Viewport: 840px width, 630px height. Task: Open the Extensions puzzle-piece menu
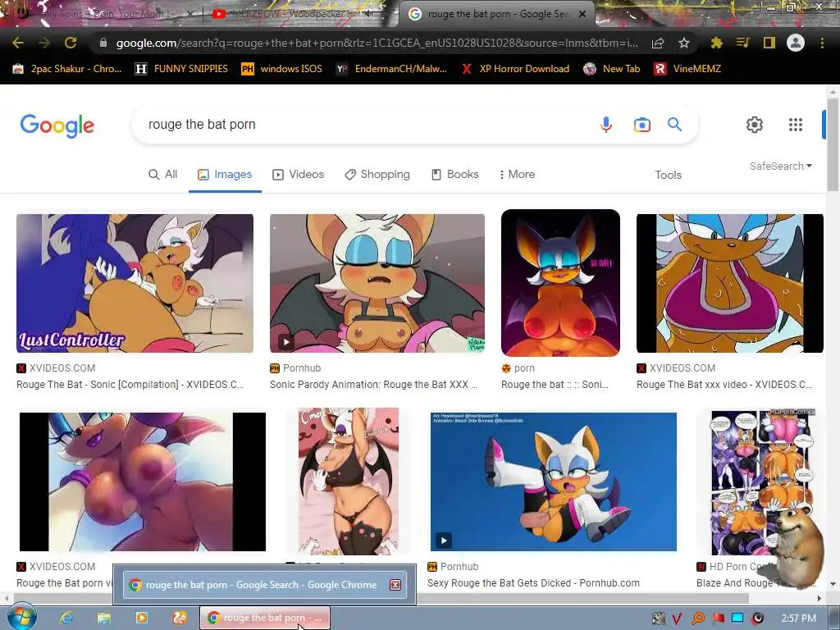tap(716, 43)
